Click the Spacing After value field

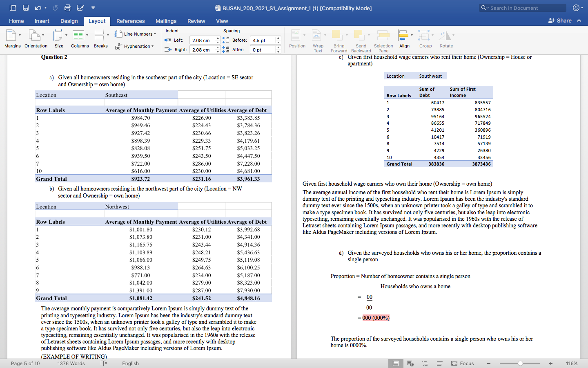(263, 50)
